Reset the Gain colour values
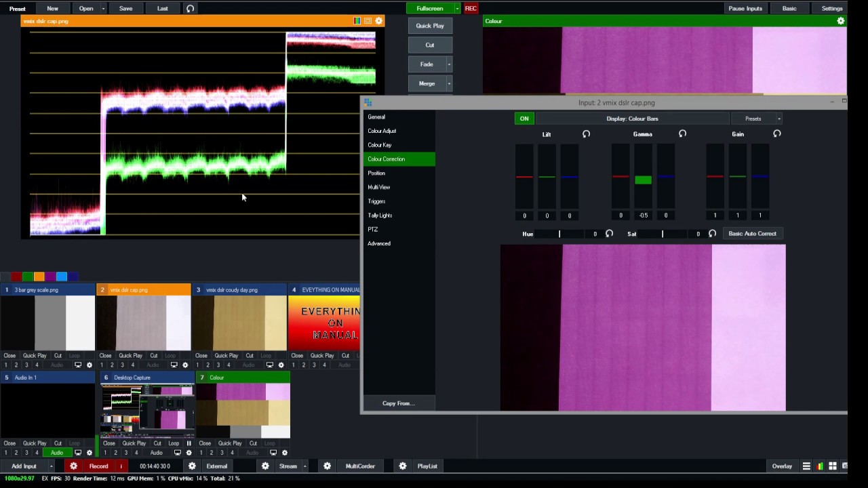This screenshot has width=868, height=488. [x=777, y=134]
